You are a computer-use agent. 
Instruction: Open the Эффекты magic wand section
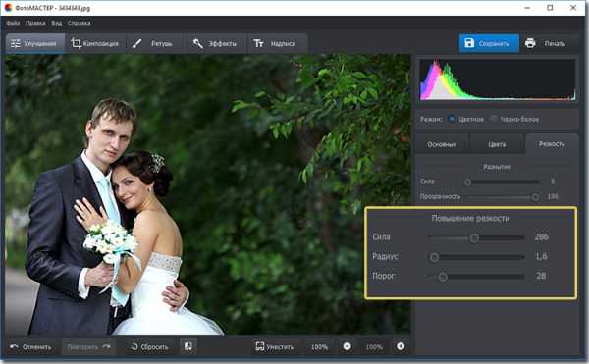pos(197,43)
